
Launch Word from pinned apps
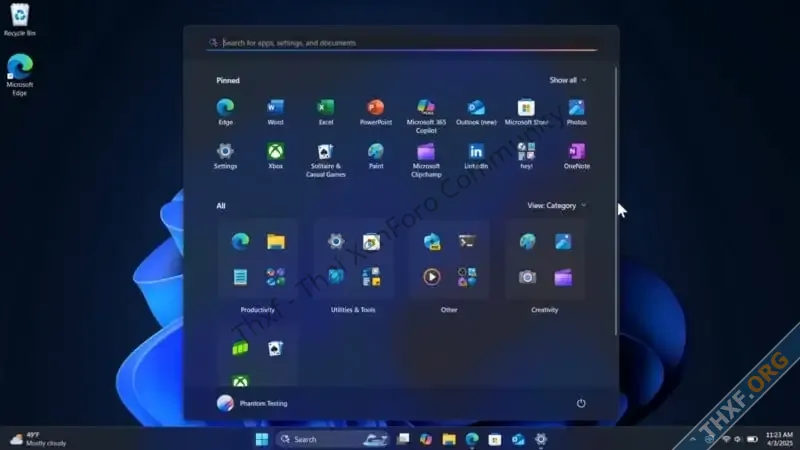point(275,112)
